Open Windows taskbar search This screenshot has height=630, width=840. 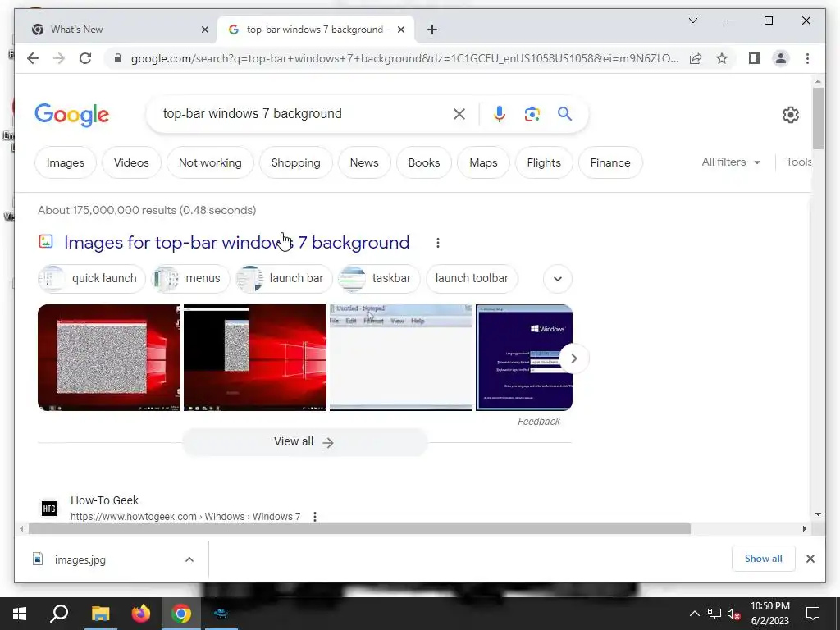pos(59,614)
